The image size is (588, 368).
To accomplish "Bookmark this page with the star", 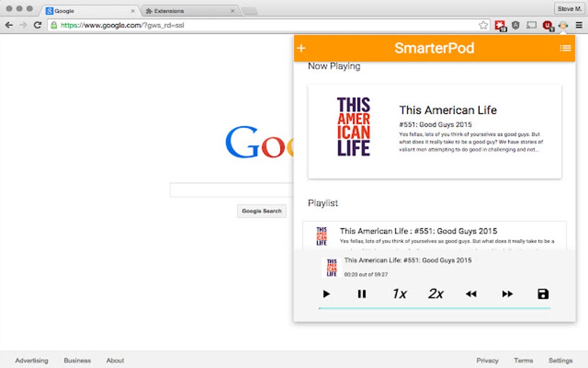I will coord(484,25).
